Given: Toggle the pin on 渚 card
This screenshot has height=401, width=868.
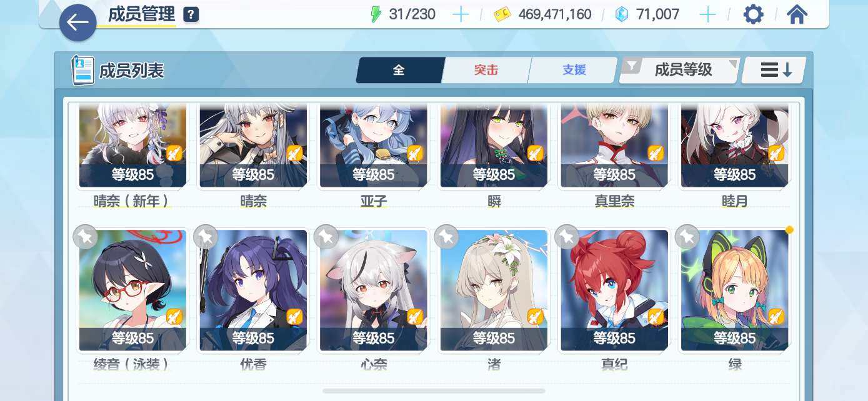Looking at the screenshot, I should (x=446, y=237).
